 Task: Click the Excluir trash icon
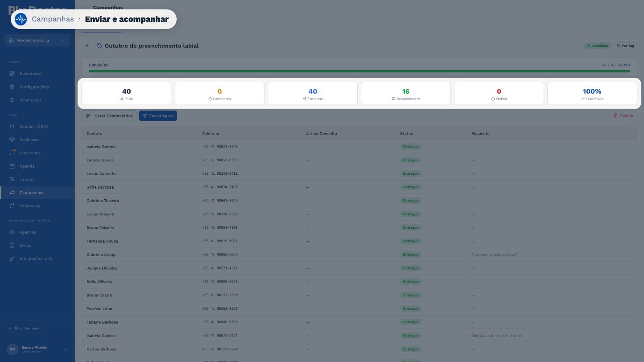tap(615, 116)
